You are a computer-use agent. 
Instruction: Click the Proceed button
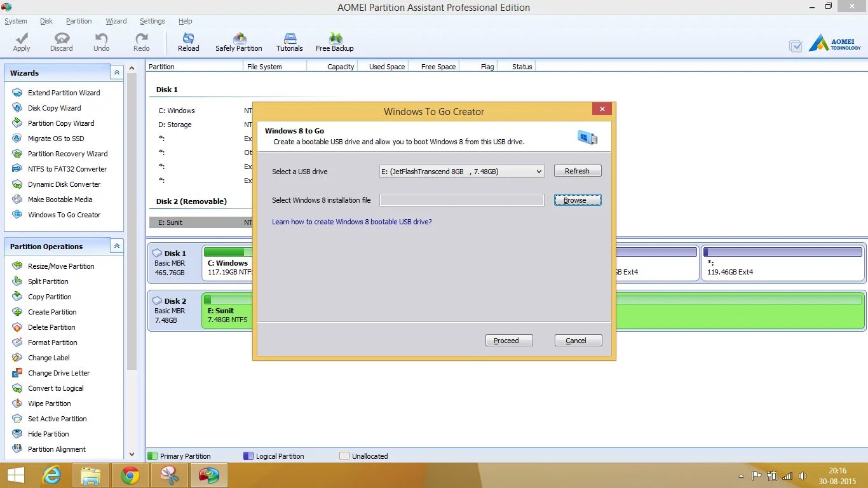509,341
